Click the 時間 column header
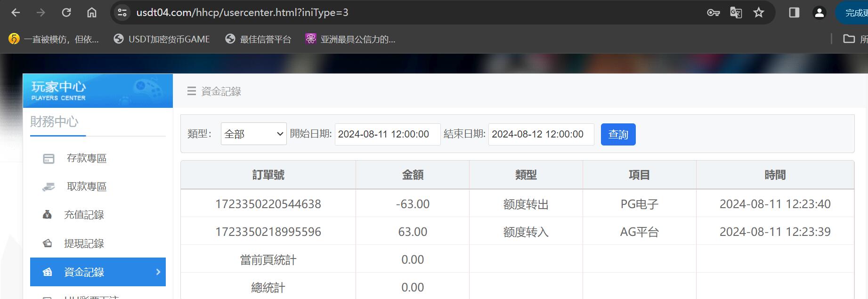 click(x=775, y=175)
